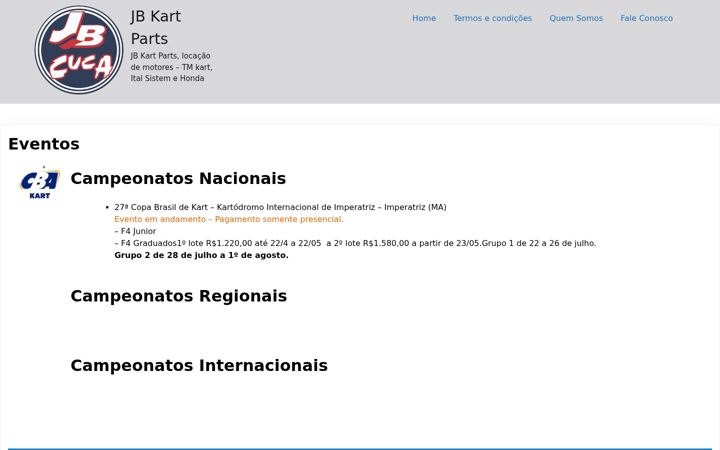Open Termos e condições page
Screen dimensions: 720x450
pos(493,18)
